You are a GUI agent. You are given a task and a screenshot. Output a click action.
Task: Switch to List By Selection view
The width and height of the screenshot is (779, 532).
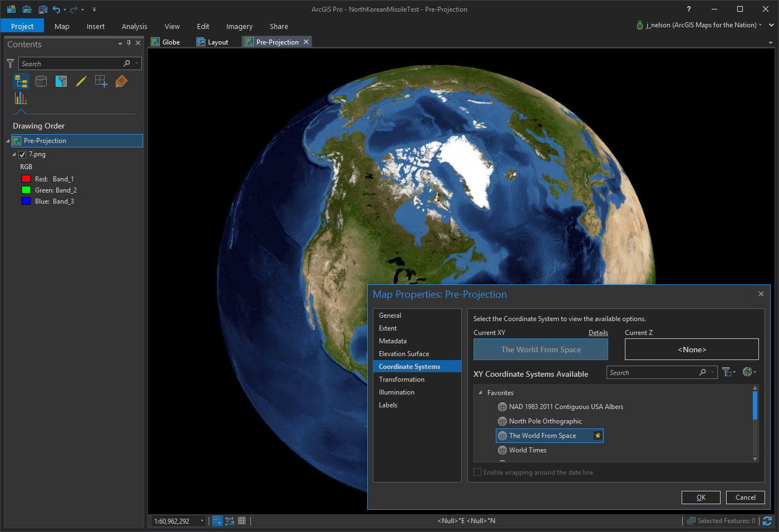(61, 82)
